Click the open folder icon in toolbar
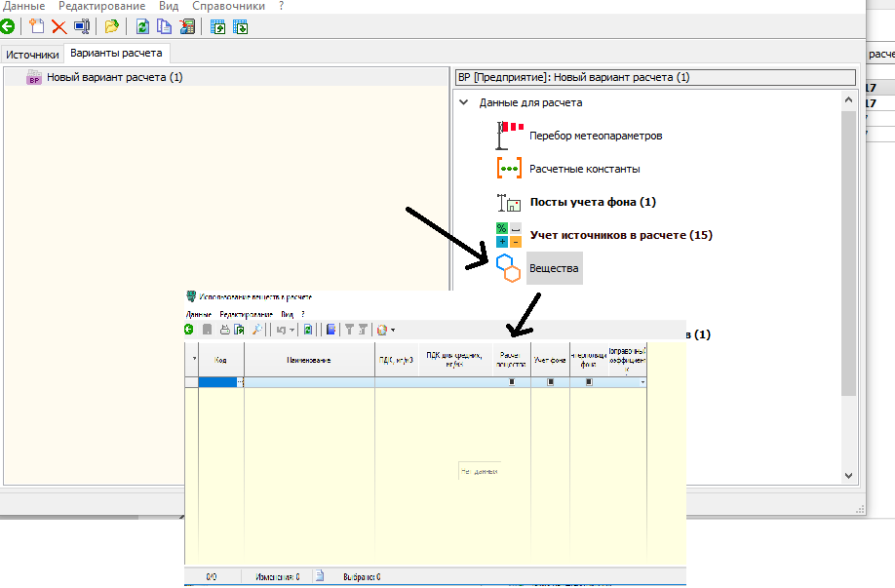 (111, 26)
